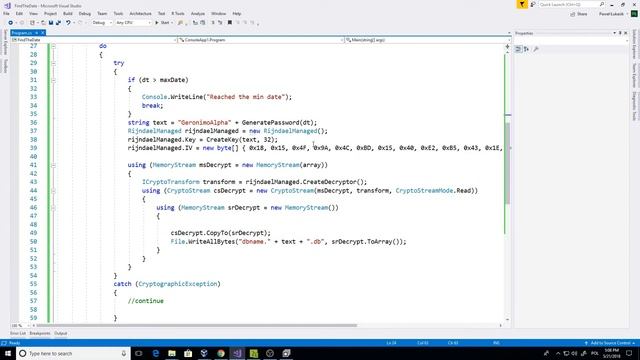Viewport: 640px width, 360px height.
Task: Open the Breakpoints tab
Action: [40, 333]
